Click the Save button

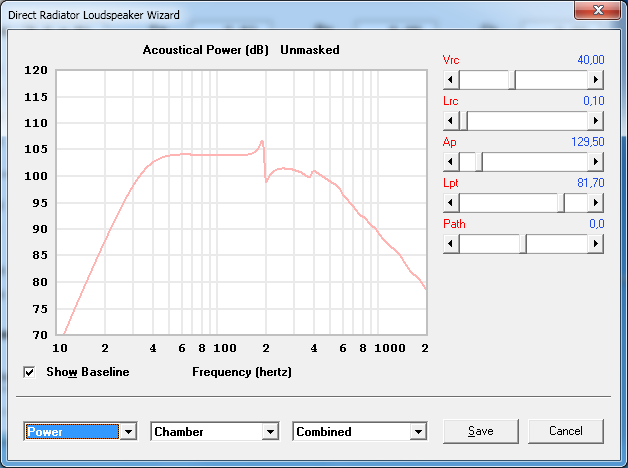(481, 431)
